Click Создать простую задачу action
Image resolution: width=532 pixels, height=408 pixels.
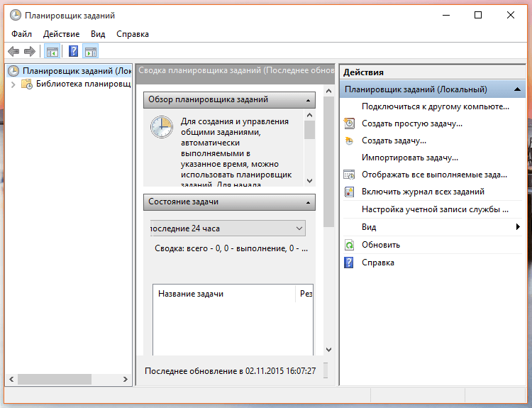pyautogui.click(x=411, y=123)
